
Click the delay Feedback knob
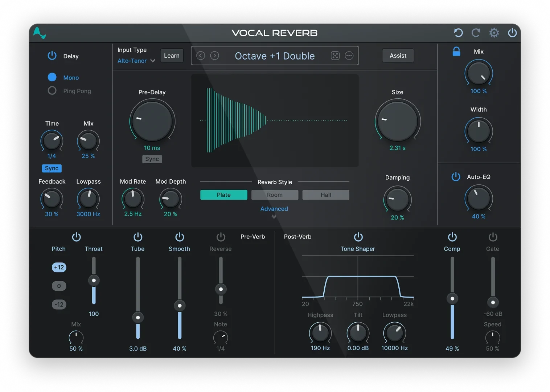pos(52,199)
